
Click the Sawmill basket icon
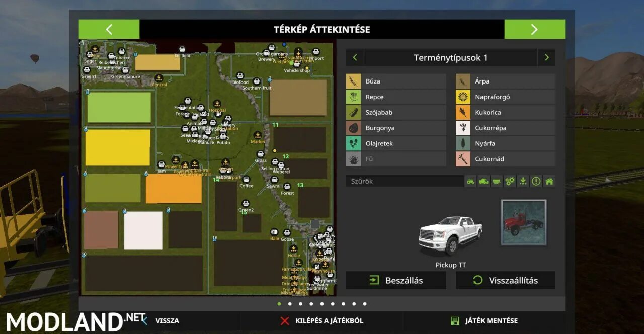coord(275,180)
